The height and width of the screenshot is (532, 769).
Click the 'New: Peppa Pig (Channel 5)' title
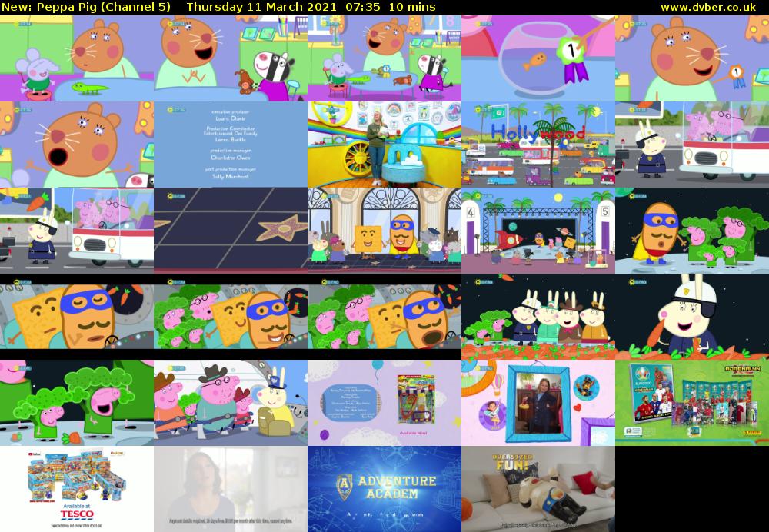click(85, 7)
